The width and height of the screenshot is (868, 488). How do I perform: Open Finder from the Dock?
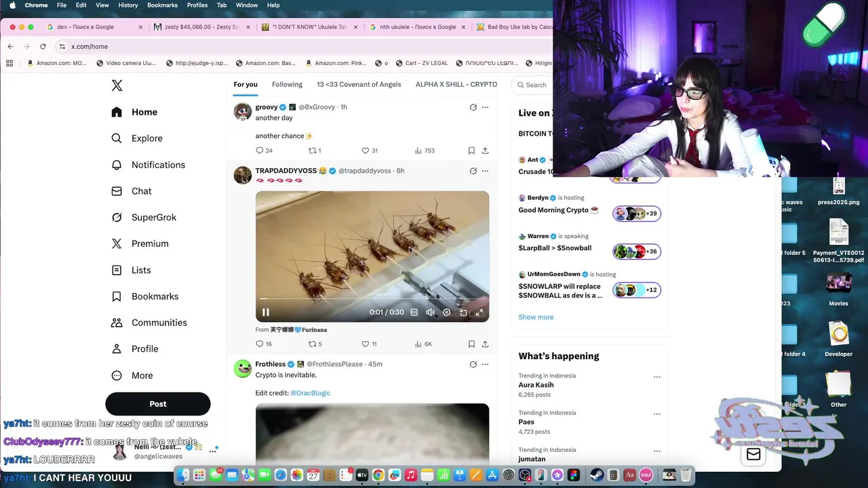pos(183,475)
